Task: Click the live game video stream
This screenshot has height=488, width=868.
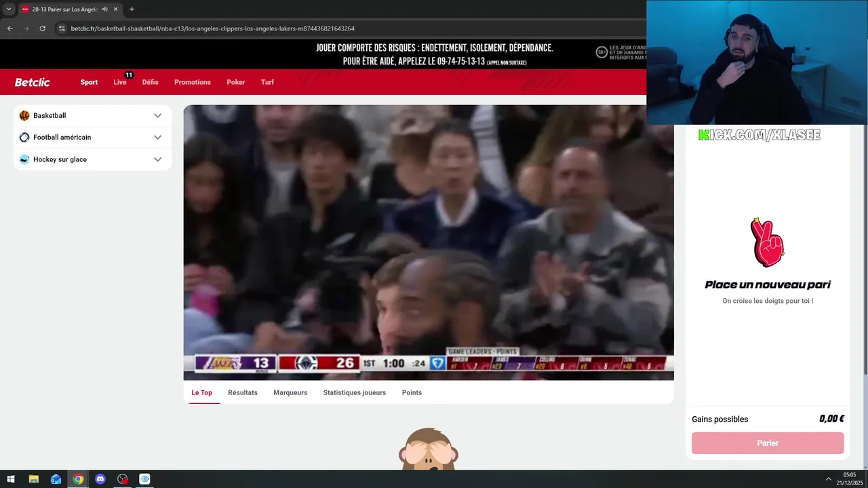Action: pos(429,243)
